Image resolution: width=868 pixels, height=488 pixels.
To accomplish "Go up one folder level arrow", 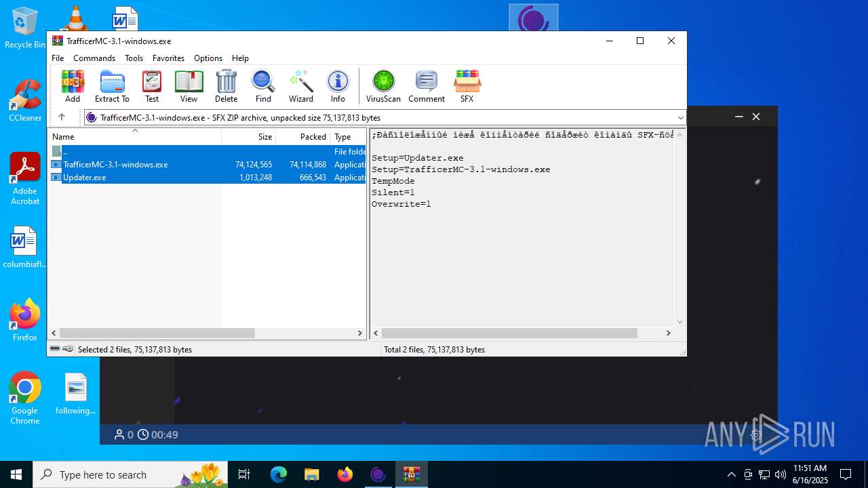I will pyautogui.click(x=62, y=117).
